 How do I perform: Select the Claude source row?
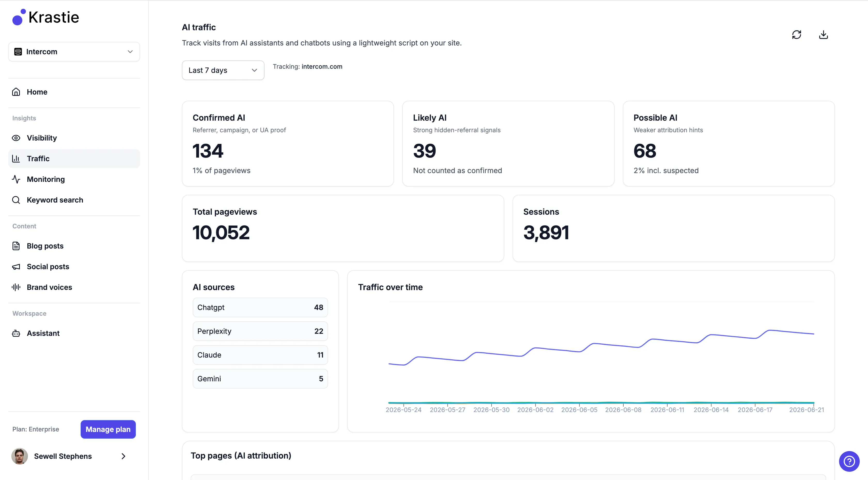(x=260, y=355)
